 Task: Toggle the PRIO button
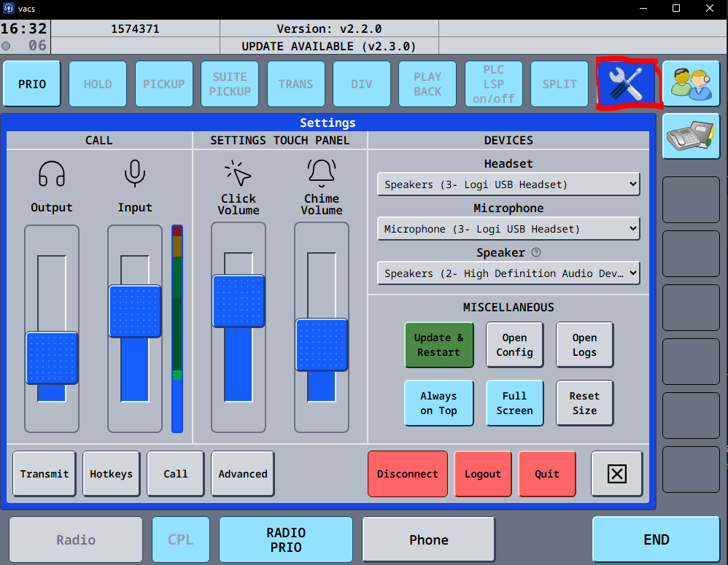pos(32,84)
